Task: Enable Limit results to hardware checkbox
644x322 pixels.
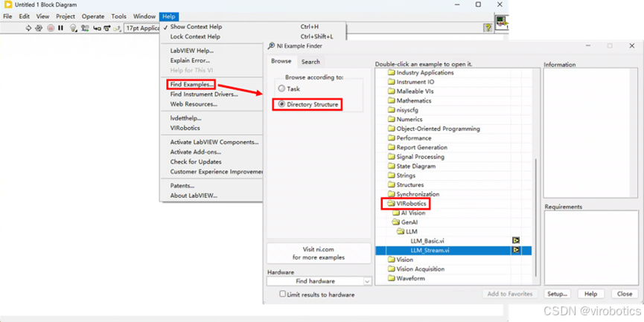Action: pos(283,294)
